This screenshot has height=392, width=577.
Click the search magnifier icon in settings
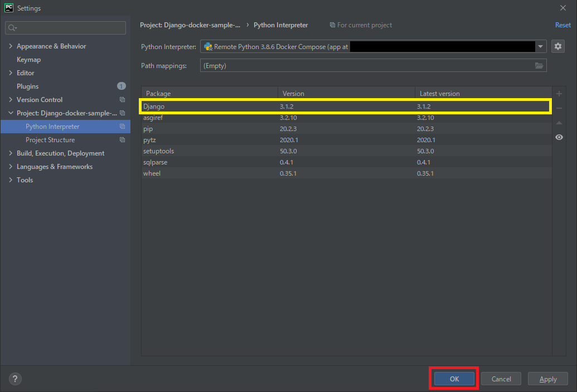[x=12, y=28]
